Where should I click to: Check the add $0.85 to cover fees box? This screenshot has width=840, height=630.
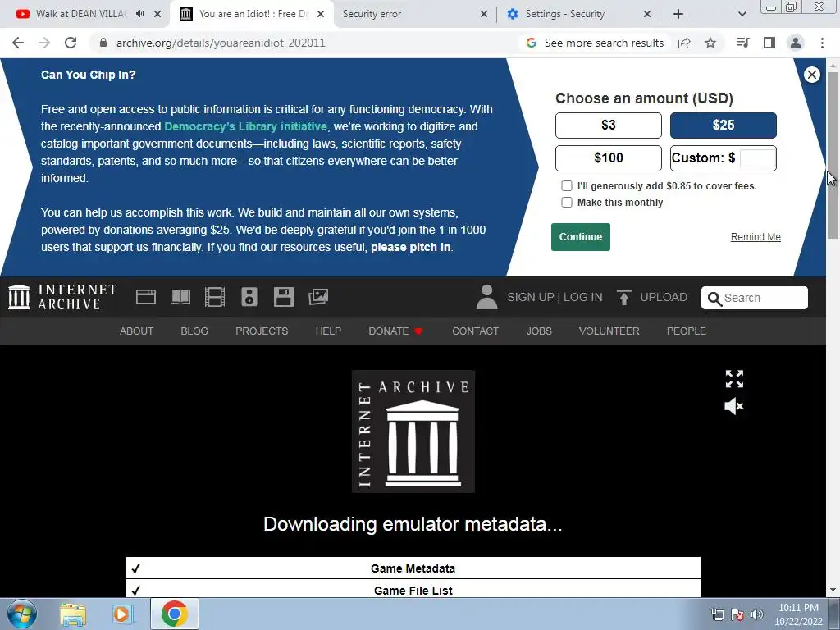[567, 186]
